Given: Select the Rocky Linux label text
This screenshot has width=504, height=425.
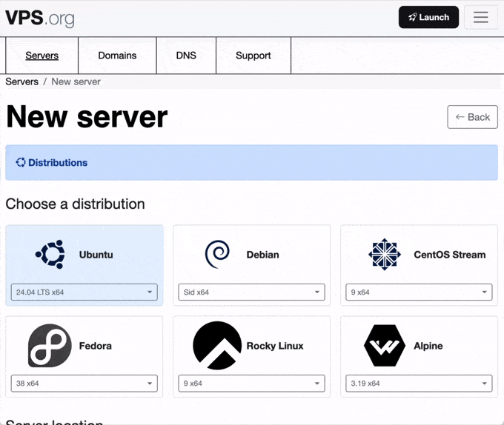Looking at the screenshot, I should (x=275, y=346).
